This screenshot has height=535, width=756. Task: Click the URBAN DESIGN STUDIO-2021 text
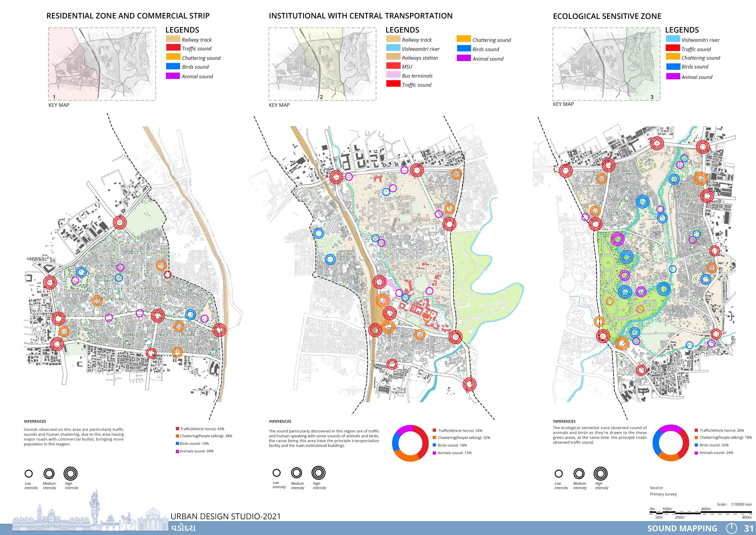[x=226, y=516]
